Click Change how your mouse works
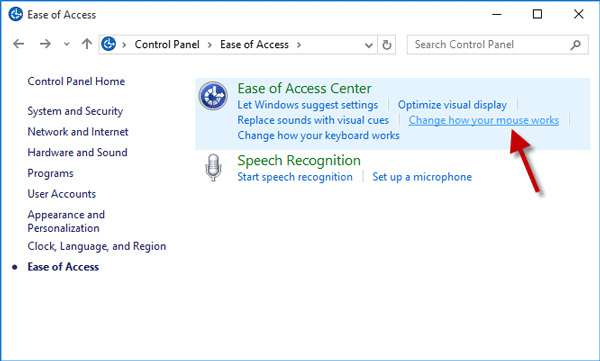 (484, 120)
